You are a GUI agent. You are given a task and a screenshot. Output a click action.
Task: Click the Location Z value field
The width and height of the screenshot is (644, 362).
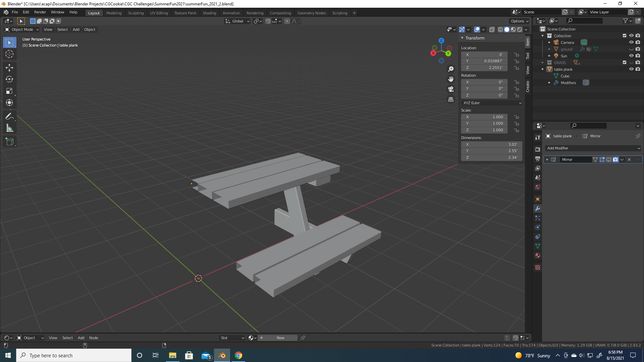coord(484,68)
